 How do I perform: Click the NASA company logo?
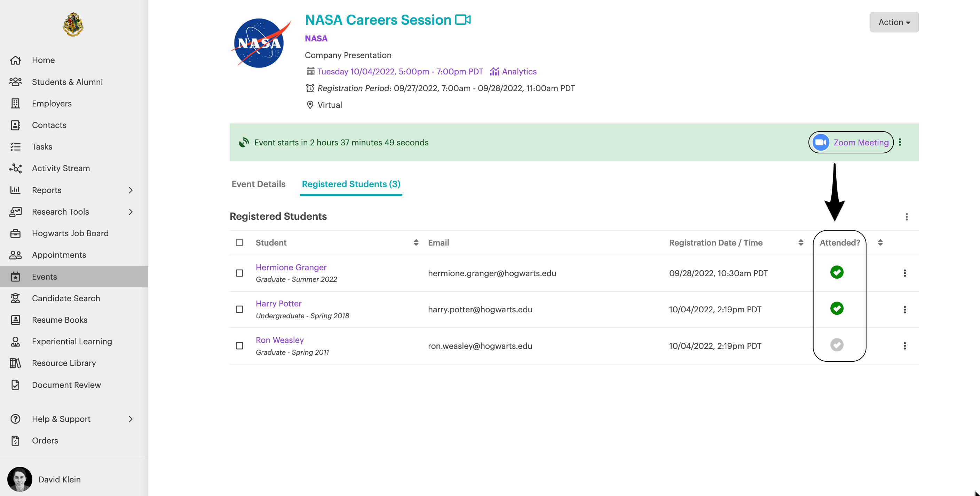click(261, 43)
